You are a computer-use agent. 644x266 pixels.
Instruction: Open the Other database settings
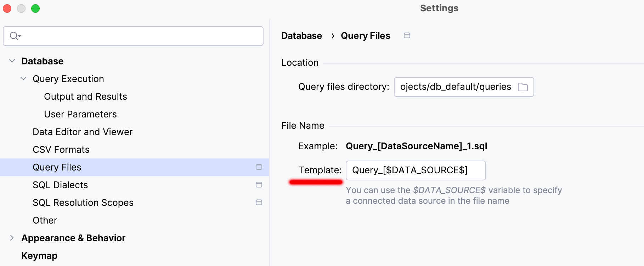coord(45,220)
